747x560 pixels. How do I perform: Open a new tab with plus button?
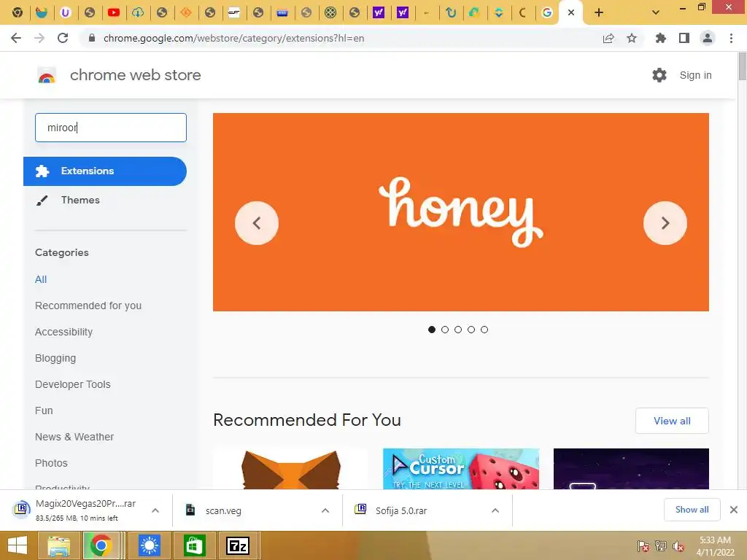(x=599, y=12)
